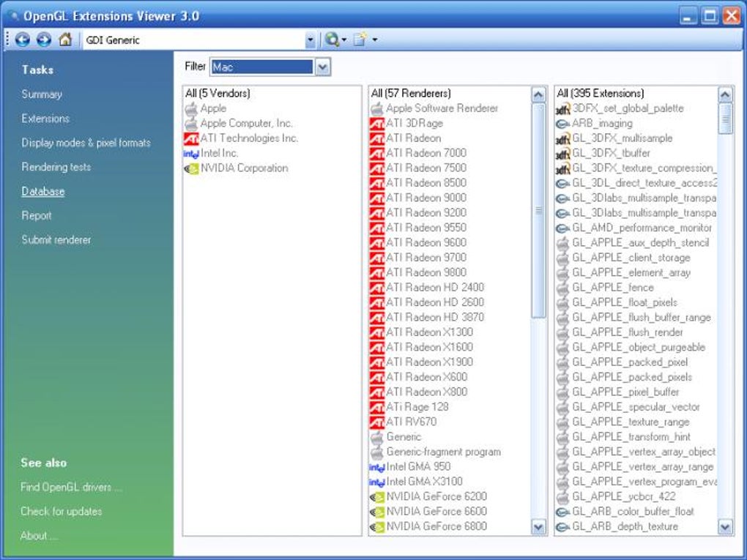Click the notepad report toolbar icon

[x=360, y=40]
